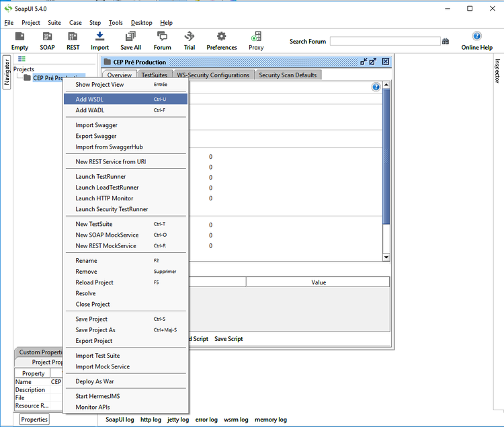Open Online Help icon
Screen dimensions: 504x427
point(476,36)
